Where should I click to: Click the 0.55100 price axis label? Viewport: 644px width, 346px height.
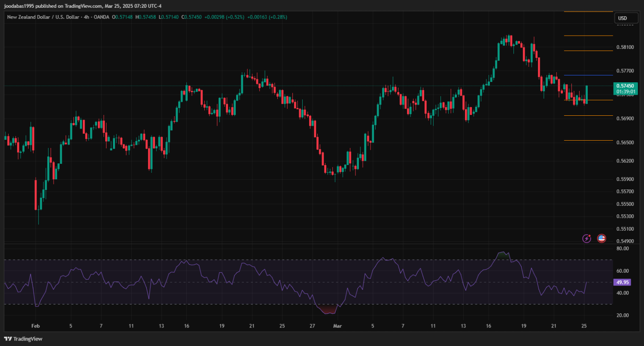tap(625, 229)
